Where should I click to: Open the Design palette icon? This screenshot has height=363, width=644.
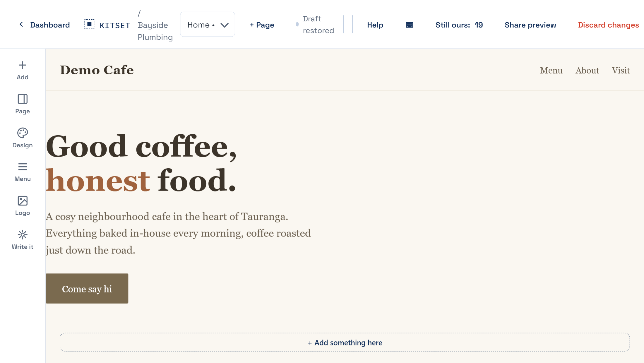[x=23, y=133]
